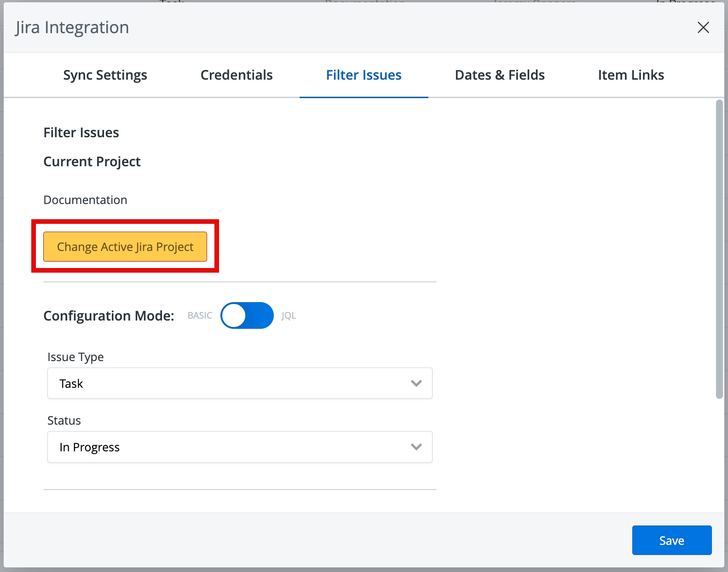Open the Item Links tab
Viewport: 728px width, 572px height.
click(631, 75)
